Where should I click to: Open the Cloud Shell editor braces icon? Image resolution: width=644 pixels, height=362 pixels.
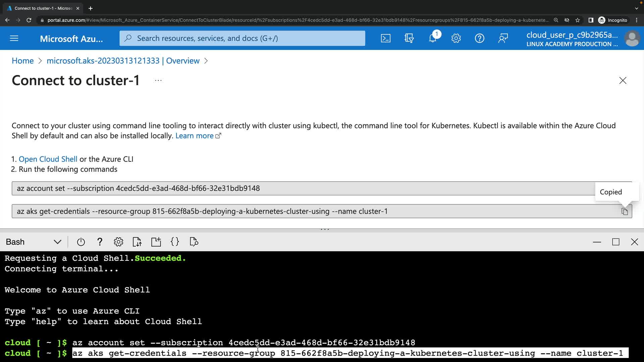coord(175,242)
